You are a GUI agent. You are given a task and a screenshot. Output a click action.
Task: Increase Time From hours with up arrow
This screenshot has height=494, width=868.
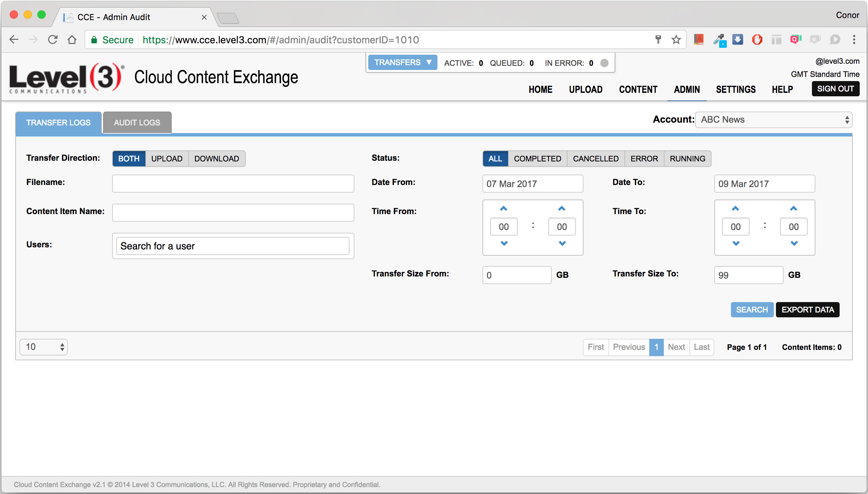504,209
